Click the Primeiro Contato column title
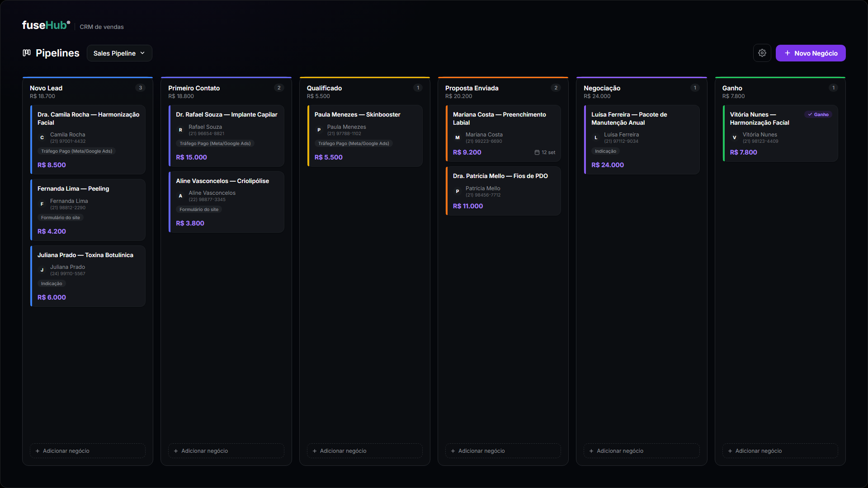The height and width of the screenshot is (488, 868). pyautogui.click(x=194, y=88)
